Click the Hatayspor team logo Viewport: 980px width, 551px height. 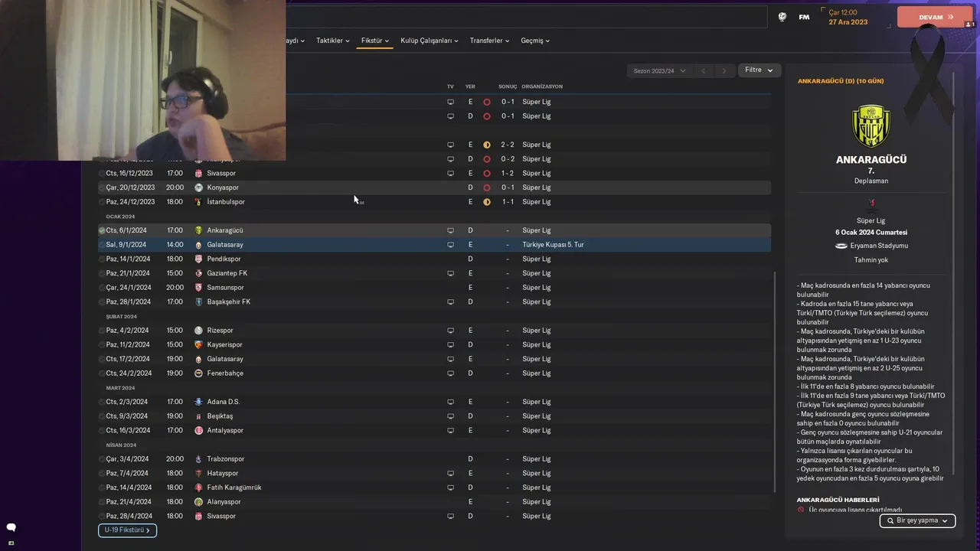point(198,474)
